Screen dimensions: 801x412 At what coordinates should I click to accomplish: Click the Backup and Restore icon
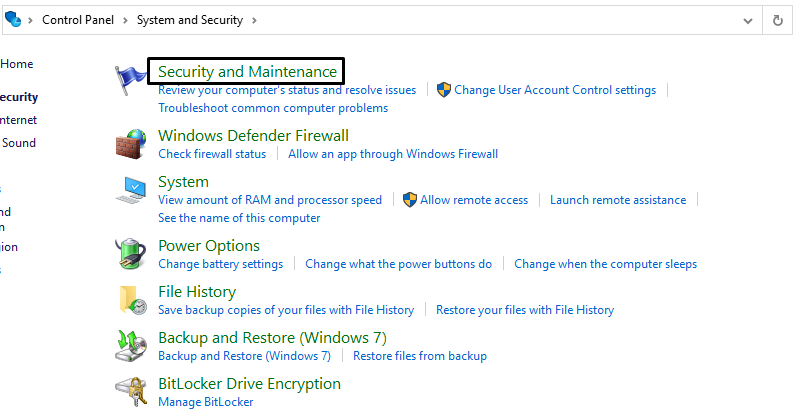(132, 346)
